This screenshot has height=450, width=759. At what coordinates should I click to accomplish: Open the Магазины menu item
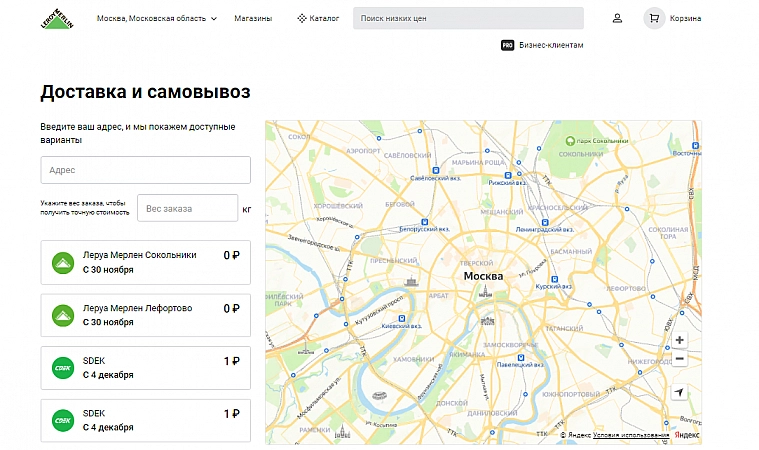tap(253, 18)
